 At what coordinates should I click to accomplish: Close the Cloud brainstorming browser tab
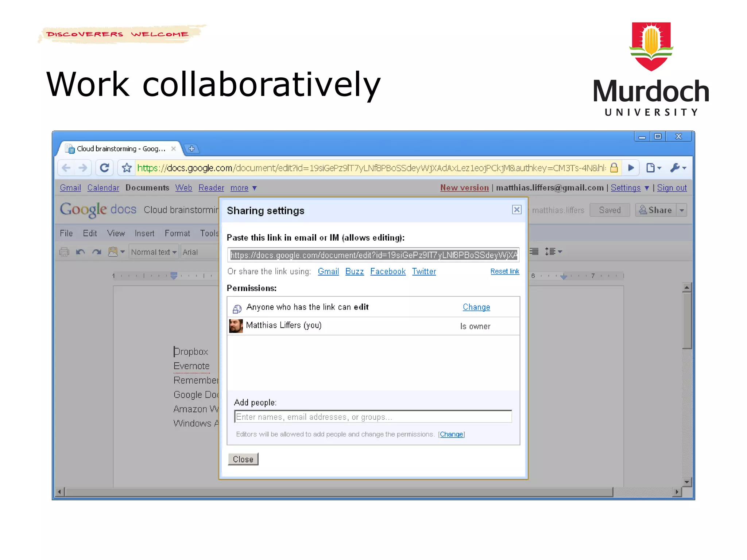174,149
